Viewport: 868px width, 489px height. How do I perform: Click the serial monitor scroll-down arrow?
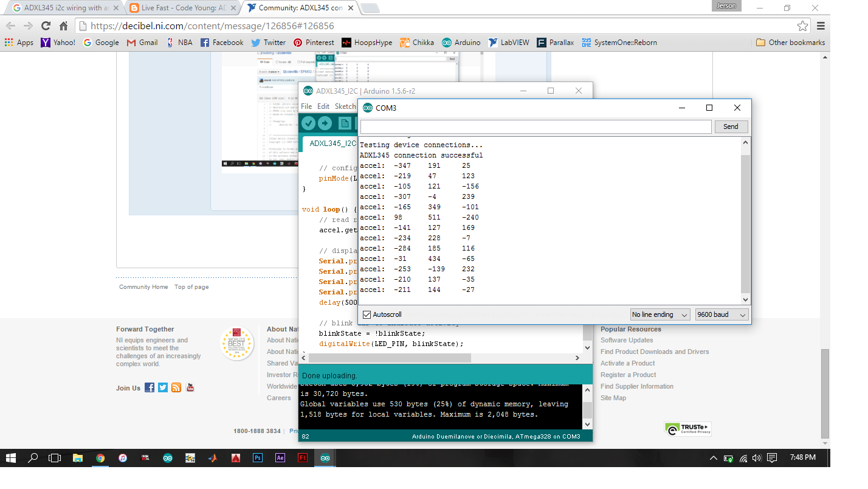point(746,300)
